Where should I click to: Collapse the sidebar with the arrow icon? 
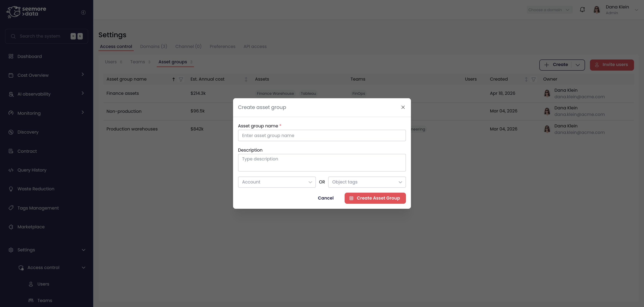tap(83, 12)
